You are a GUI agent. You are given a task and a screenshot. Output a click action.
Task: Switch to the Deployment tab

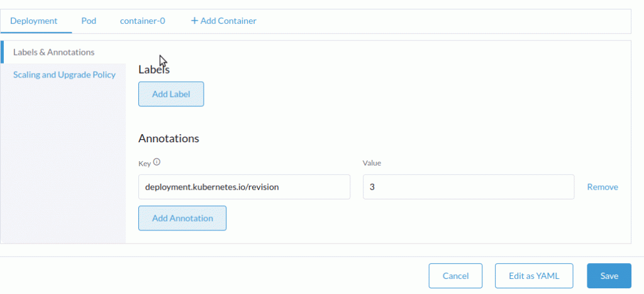point(34,21)
